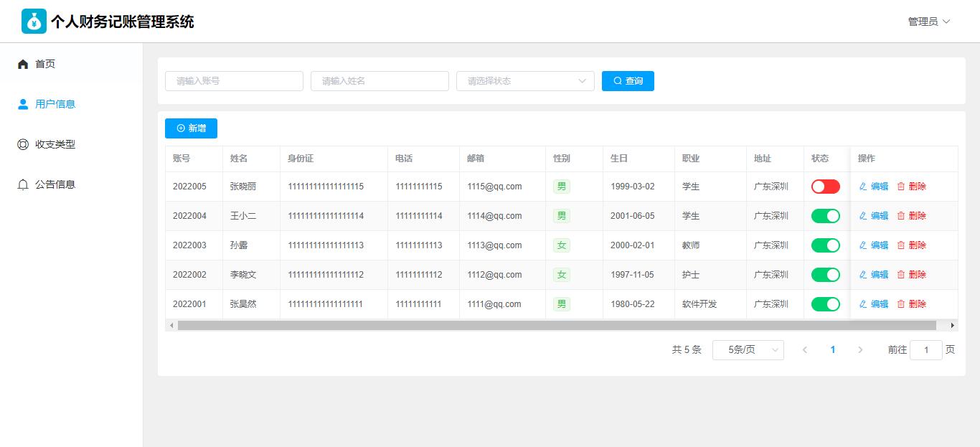980x447 pixels.
Task: Open the 请选择状态 status dropdown
Action: coord(525,81)
